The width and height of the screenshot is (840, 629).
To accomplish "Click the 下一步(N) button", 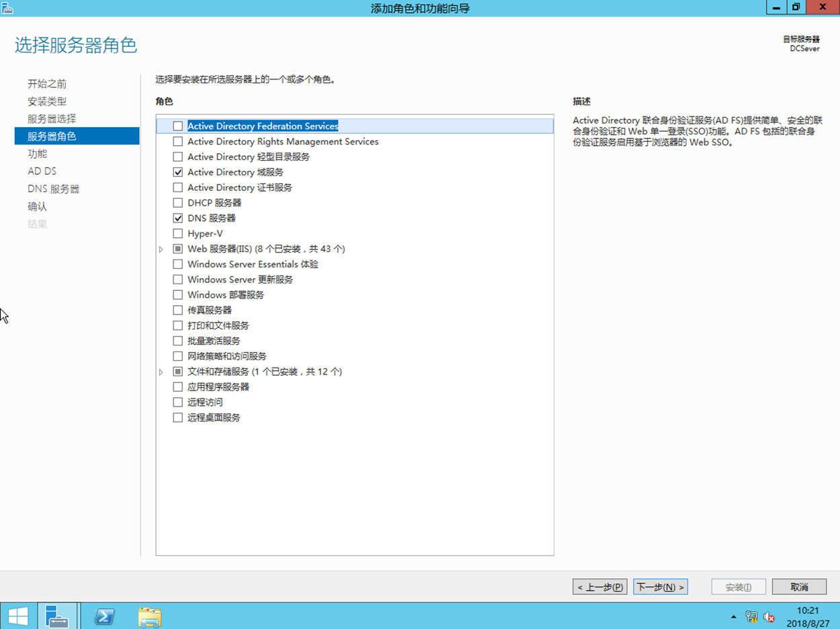I will click(661, 587).
